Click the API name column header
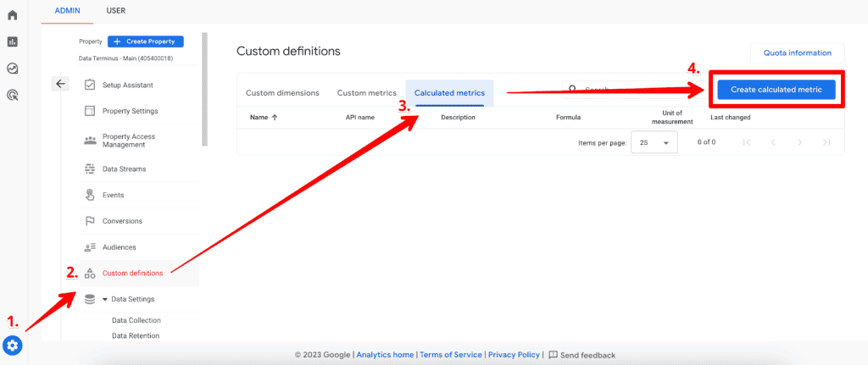This screenshot has width=868, height=365. tap(359, 117)
